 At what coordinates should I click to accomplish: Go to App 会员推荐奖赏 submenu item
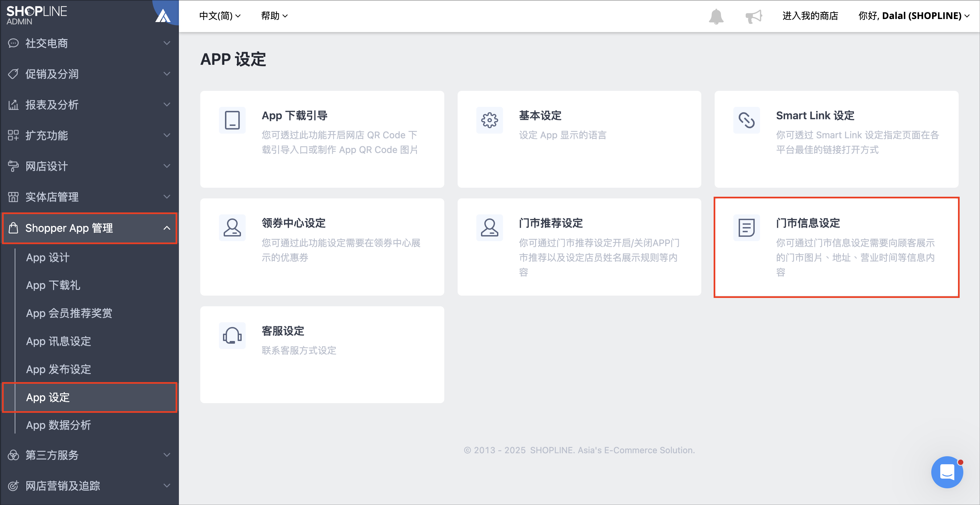click(x=69, y=313)
